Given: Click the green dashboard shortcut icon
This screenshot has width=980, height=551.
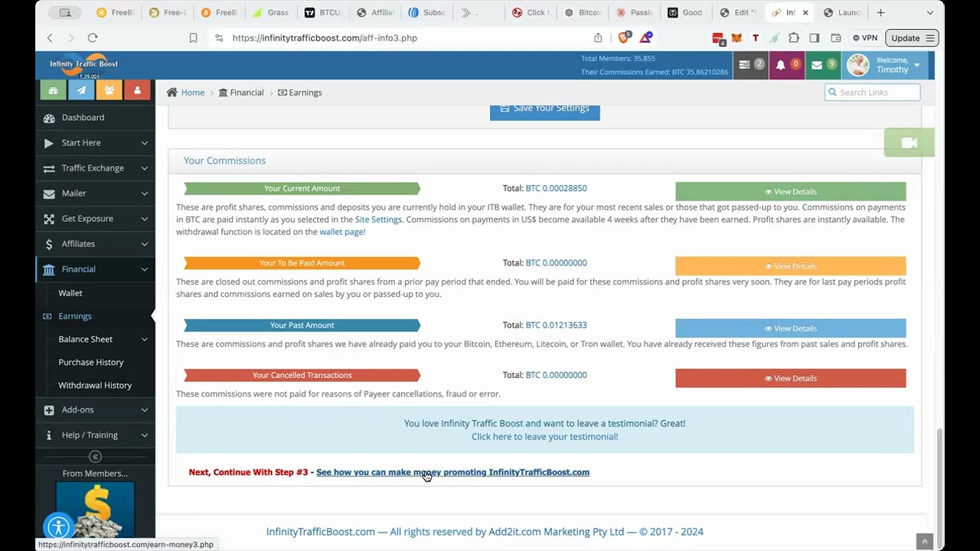Looking at the screenshot, I should tap(53, 90).
